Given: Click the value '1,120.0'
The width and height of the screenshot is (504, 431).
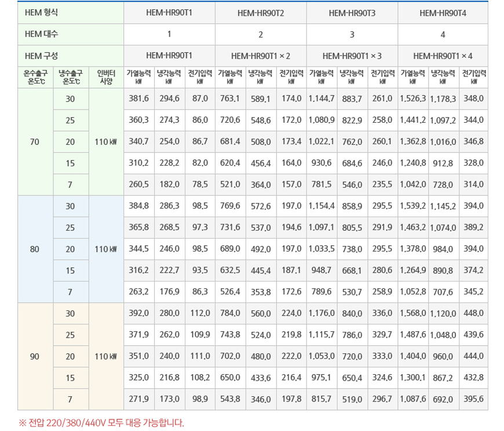Looking at the screenshot, I should (443, 313).
